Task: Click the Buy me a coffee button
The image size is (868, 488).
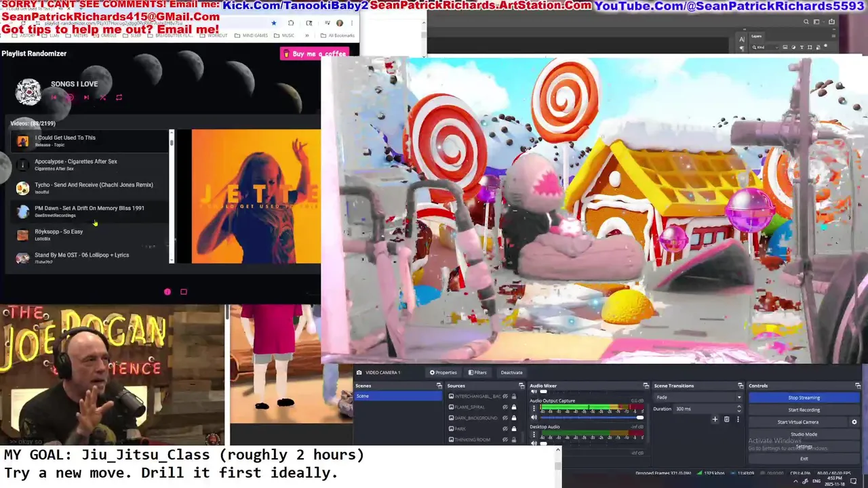Action: coord(314,54)
